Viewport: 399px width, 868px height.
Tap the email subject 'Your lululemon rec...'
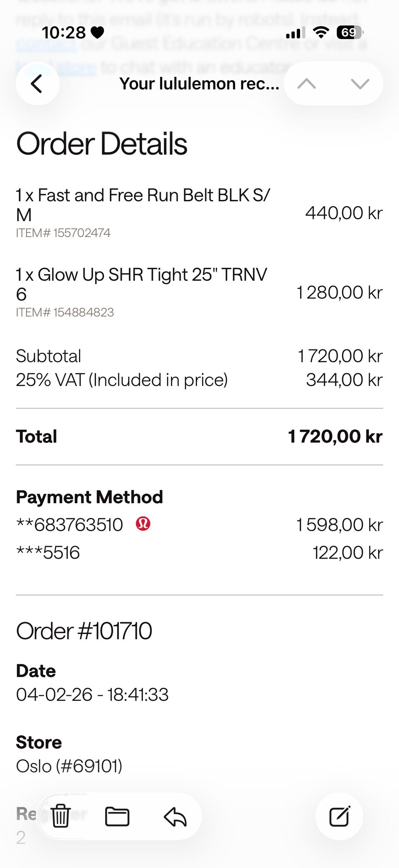tap(199, 84)
